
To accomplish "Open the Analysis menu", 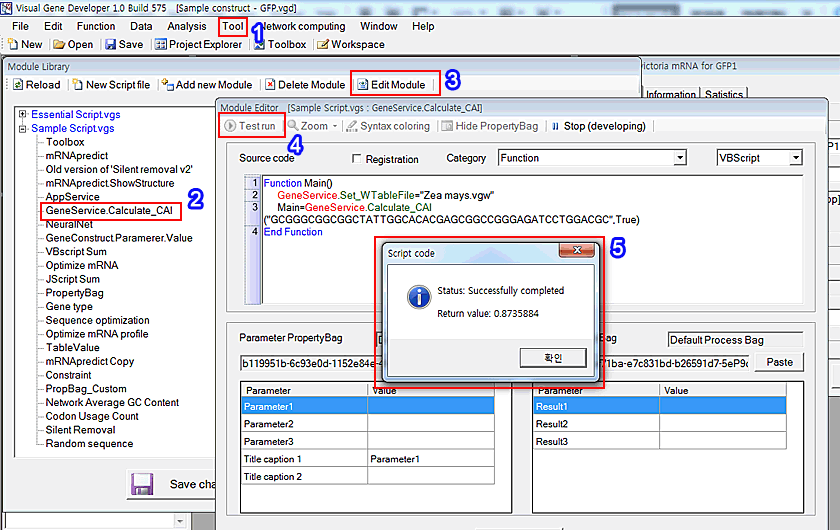I will point(187,26).
